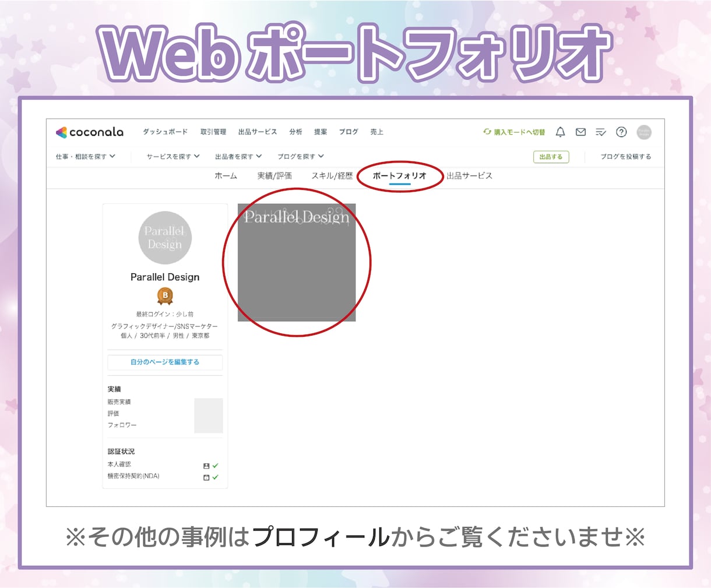Open the help question mark icon
The width and height of the screenshot is (711, 588).
tap(621, 132)
